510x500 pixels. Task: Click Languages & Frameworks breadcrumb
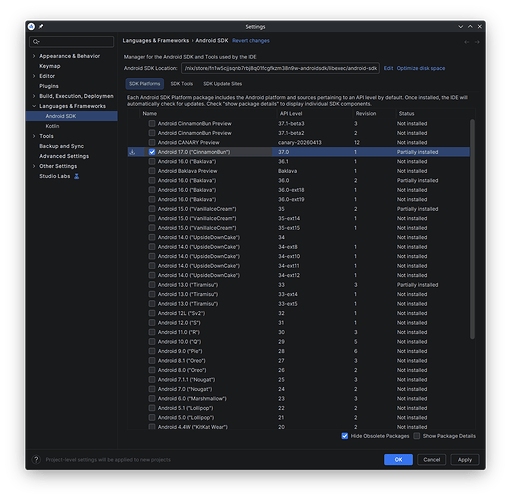click(156, 41)
